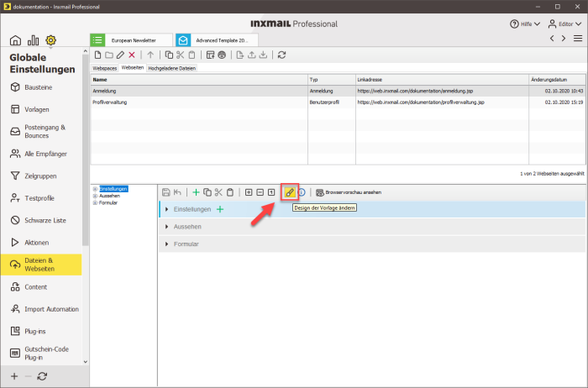
Task: Select the Profilverwaltung row
Action: pos(338,102)
